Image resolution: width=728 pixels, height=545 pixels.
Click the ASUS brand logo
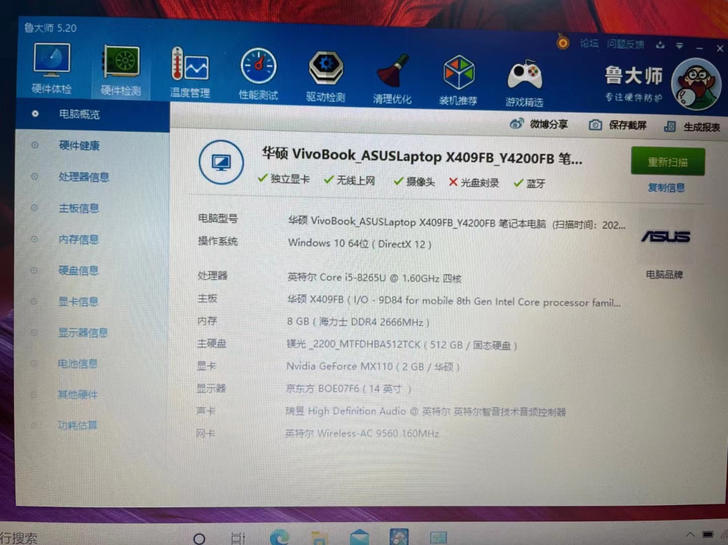tap(666, 237)
